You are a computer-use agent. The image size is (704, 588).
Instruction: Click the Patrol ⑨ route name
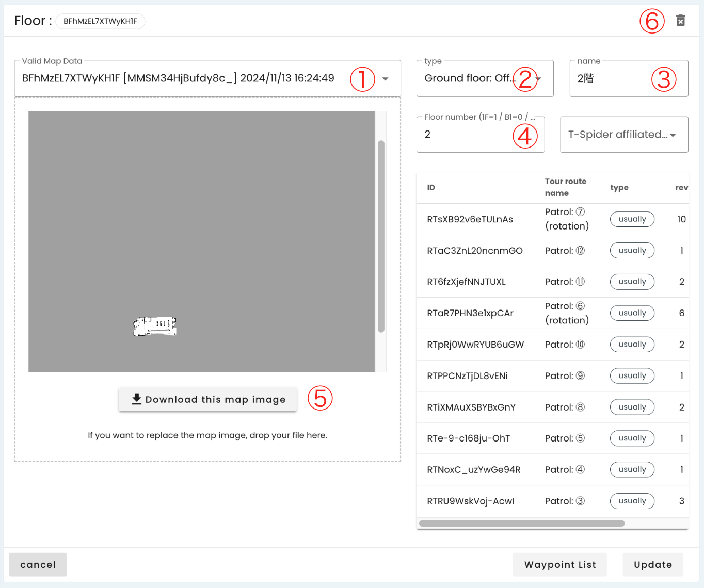point(565,376)
